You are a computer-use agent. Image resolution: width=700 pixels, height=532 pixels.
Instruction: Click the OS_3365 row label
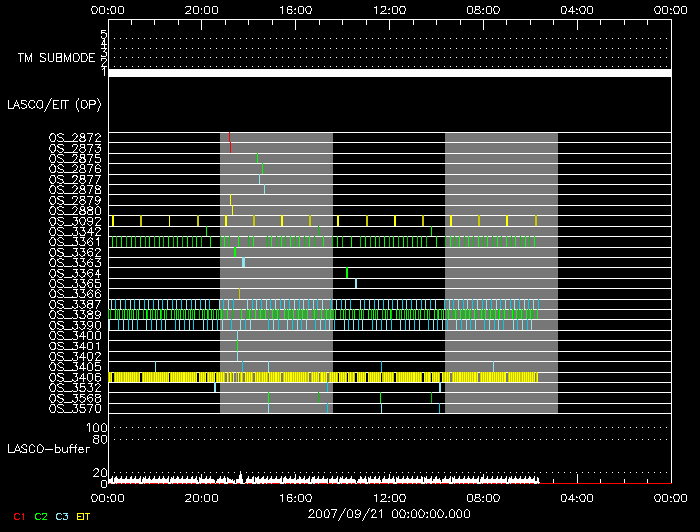(x=75, y=283)
